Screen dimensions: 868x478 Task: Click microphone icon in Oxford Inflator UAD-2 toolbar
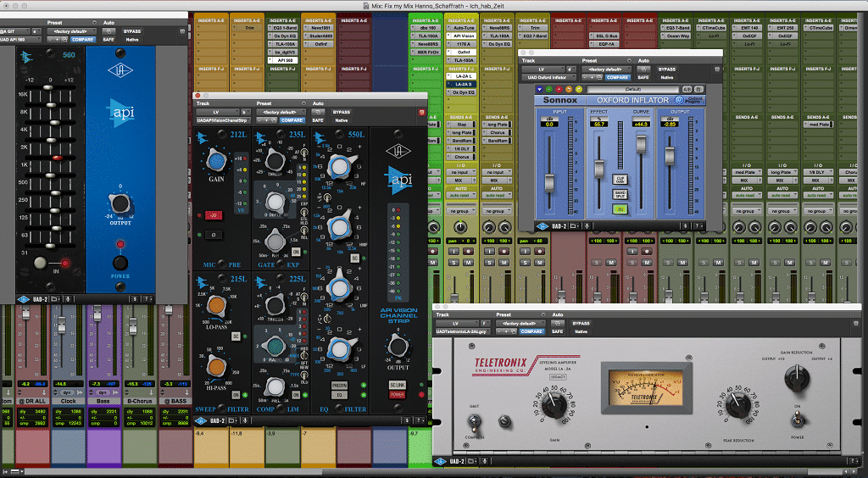(x=587, y=225)
